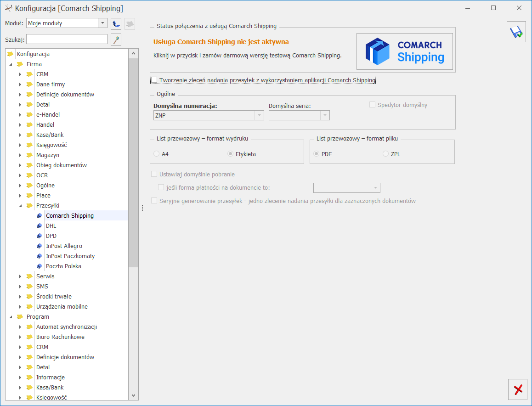Click the Magazyn folder icon

pos(29,155)
